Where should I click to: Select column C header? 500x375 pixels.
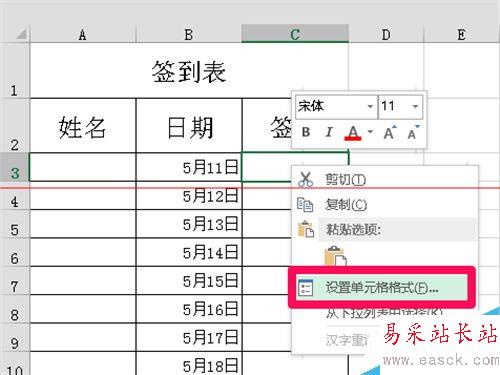click(x=295, y=34)
